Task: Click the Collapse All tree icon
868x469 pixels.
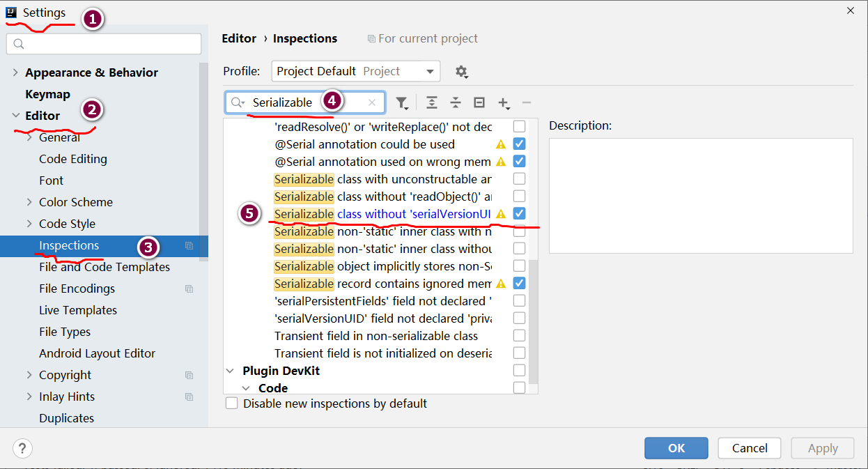Action: tap(456, 103)
